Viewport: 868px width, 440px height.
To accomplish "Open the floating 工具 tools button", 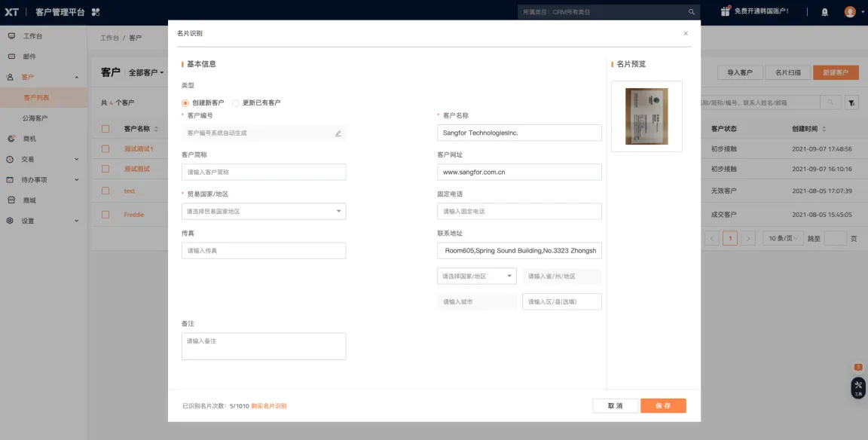I will click(x=858, y=387).
